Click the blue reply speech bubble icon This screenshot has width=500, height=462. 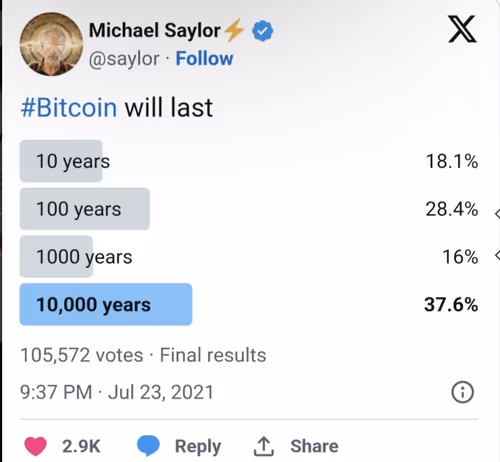pos(148,445)
